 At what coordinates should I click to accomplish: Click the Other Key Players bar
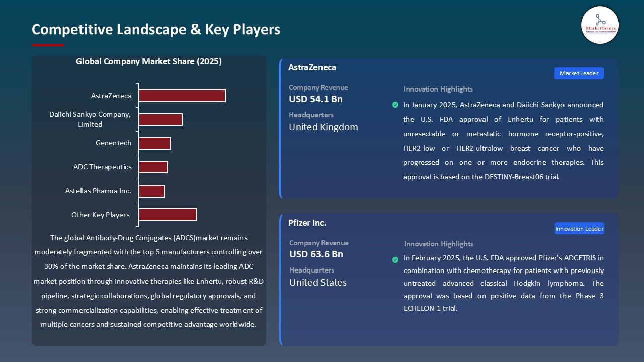click(x=168, y=215)
